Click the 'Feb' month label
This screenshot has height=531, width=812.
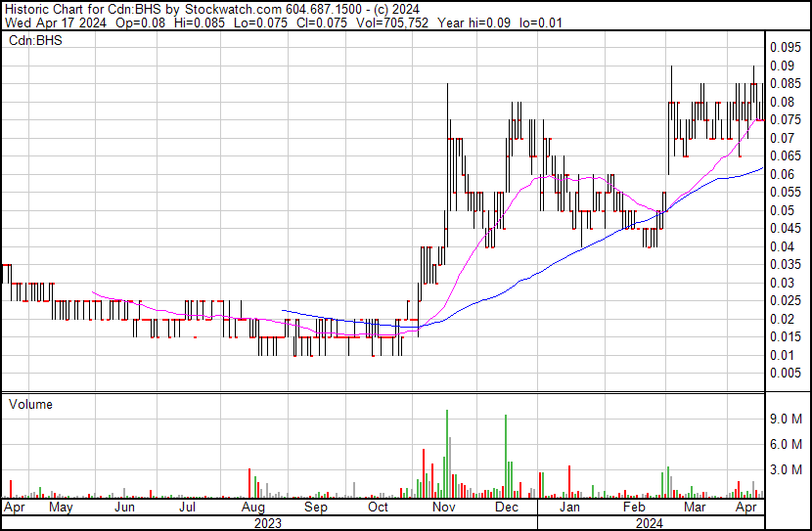[634, 508]
